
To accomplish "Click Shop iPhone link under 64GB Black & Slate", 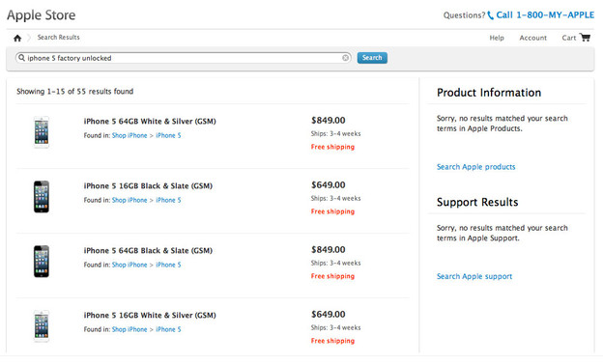I will (x=129, y=265).
